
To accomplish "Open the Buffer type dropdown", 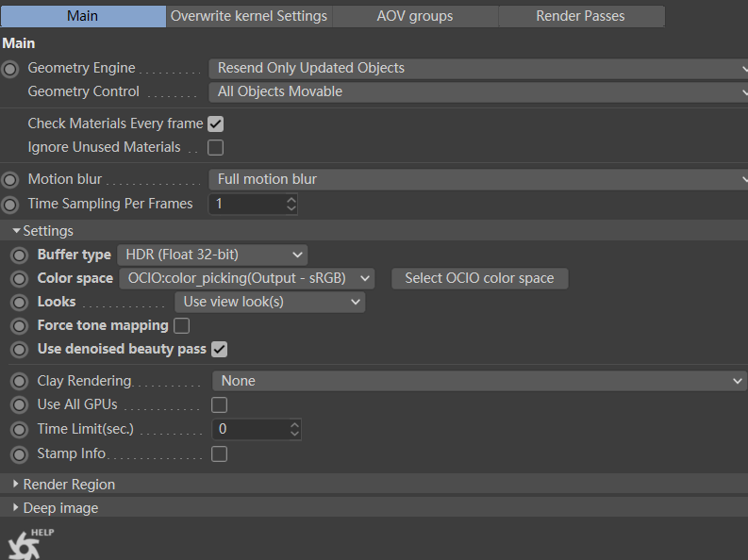I will tap(212, 255).
